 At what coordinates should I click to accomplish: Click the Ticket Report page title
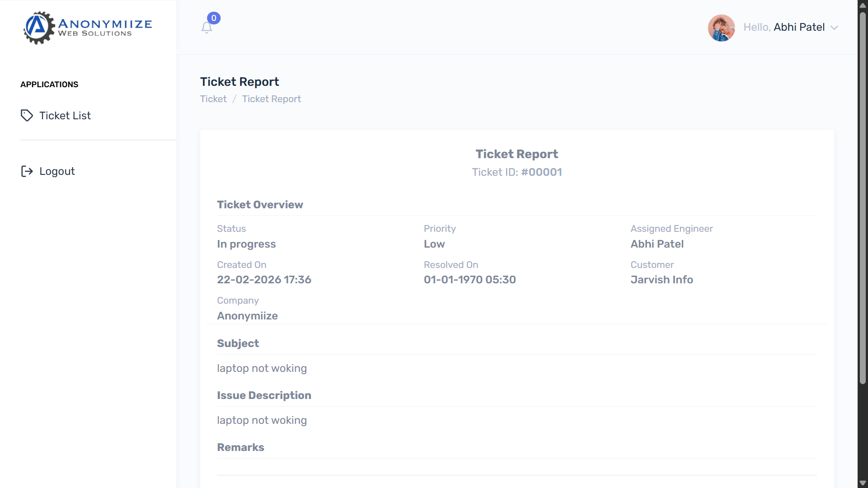pyautogui.click(x=240, y=82)
